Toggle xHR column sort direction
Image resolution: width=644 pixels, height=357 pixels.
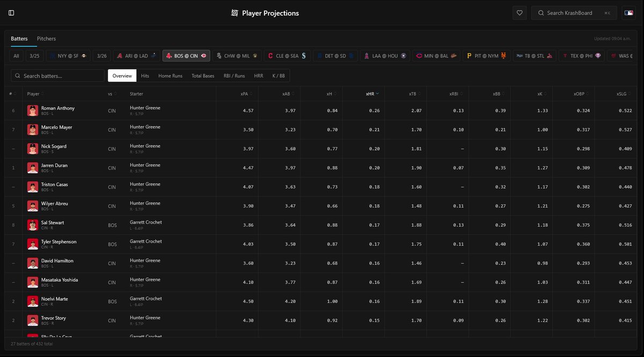372,94
